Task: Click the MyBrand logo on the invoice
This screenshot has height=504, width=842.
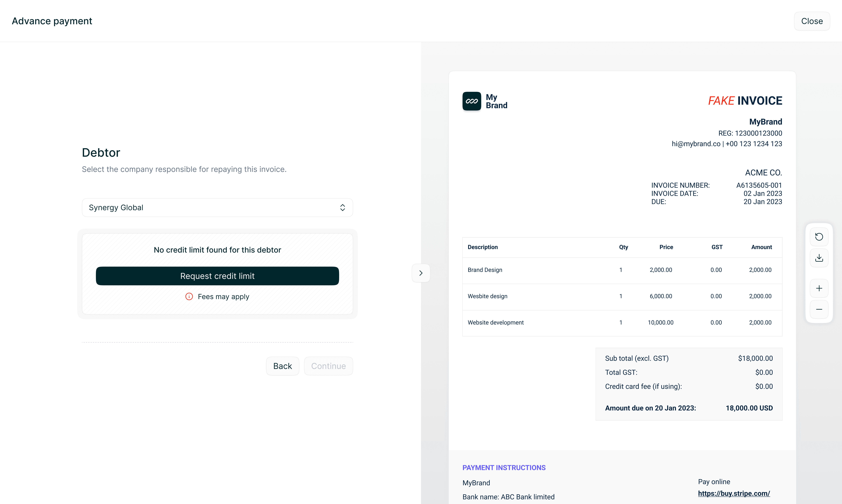Action: pos(472,101)
